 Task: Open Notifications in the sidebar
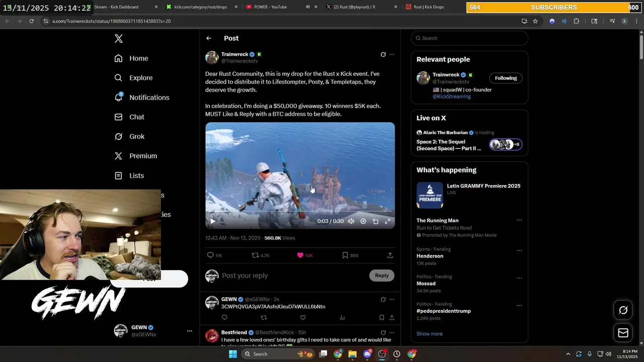click(x=142, y=98)
